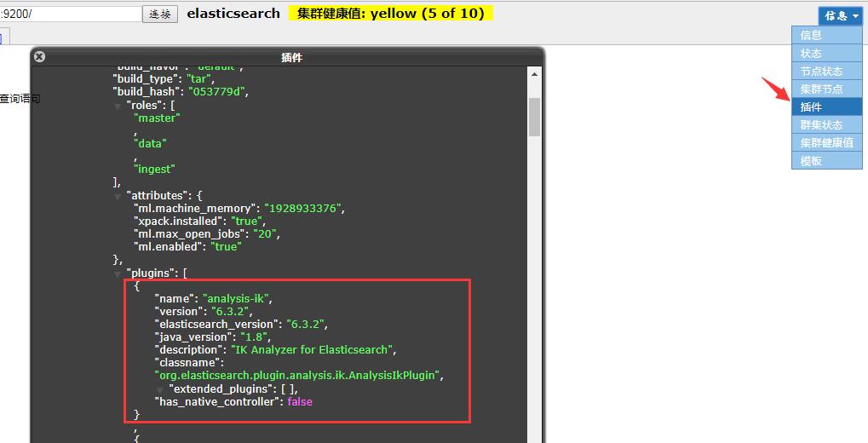868x443 pixels.
Task: Click the elasticsearch header title
Action: click(233, 14)
